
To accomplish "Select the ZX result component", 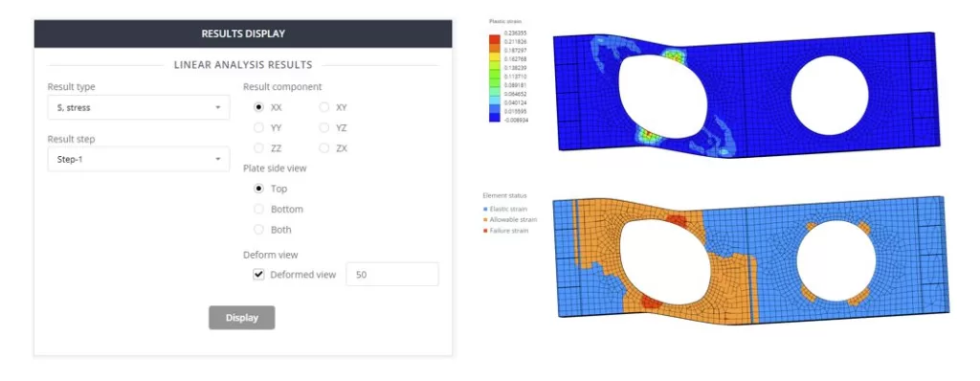I will click(x=323, y=148).
